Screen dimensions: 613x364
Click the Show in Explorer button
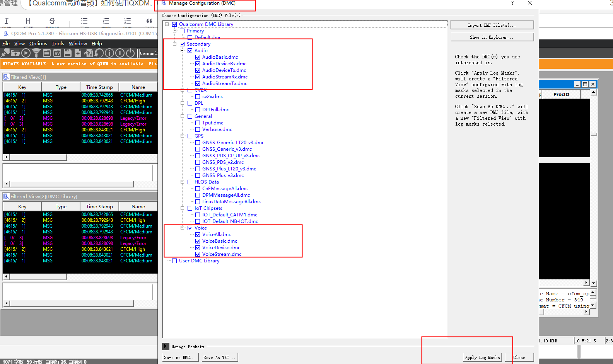point(492,37)
